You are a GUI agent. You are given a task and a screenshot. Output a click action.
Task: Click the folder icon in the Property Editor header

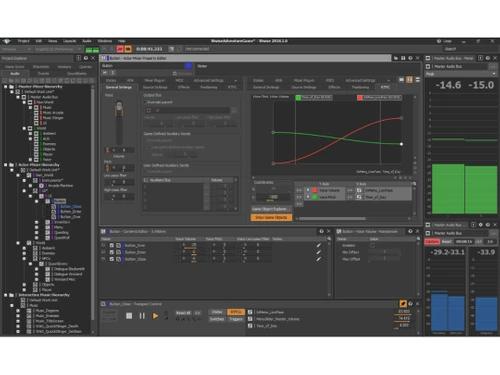[396, 58]
